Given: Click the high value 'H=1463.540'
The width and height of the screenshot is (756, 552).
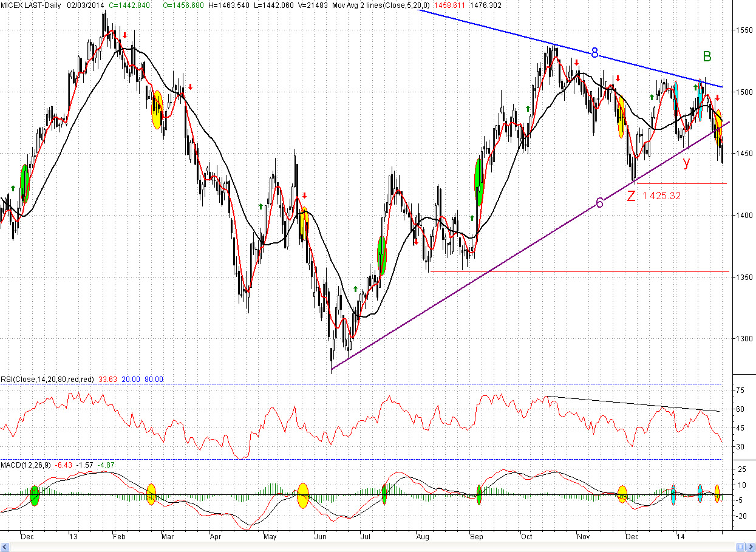Looking at the screenshot, I should point(228,4).
